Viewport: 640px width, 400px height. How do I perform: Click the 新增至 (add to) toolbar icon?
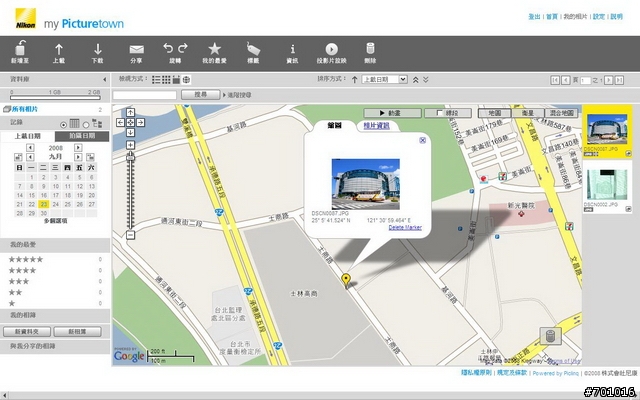click(20, 48)
